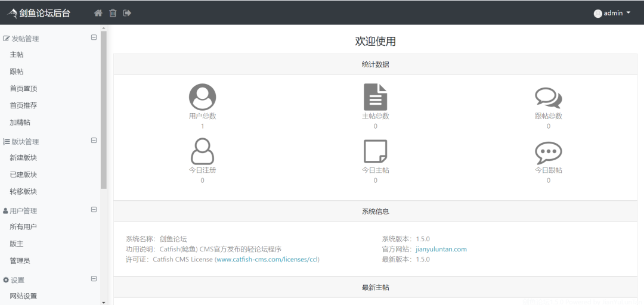Screen dimensions: 644x305
Task: Click the admin avatar icon
Action: pos(597,13)
